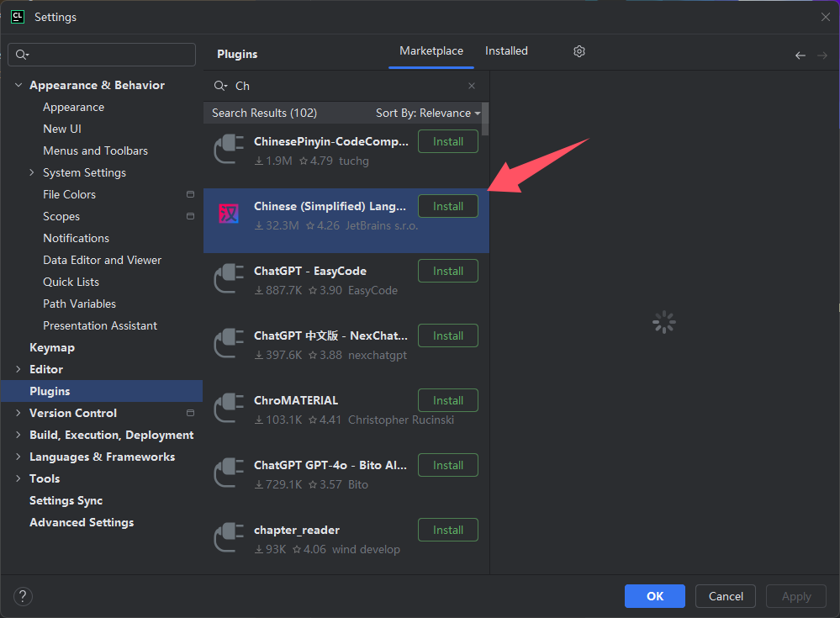The width and height of the screenshot is (840, 618).
Task: Open Data Editor and Viewer settings
Action: coord(102,261)
